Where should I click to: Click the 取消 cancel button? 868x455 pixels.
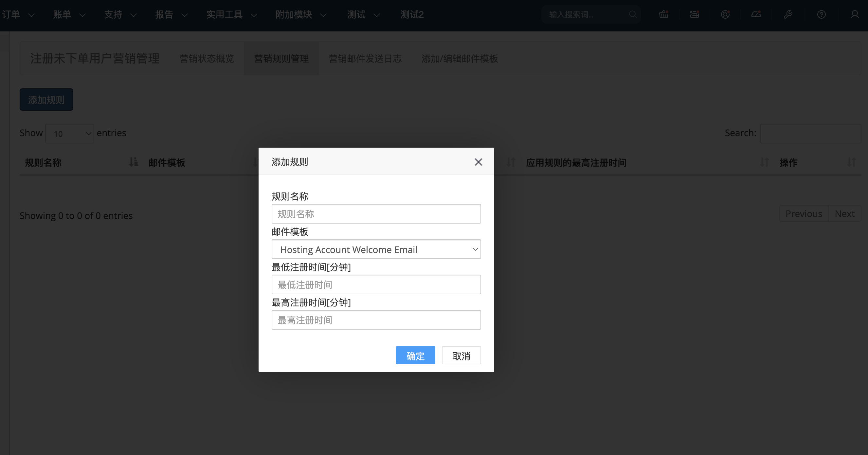click(461, 355)
